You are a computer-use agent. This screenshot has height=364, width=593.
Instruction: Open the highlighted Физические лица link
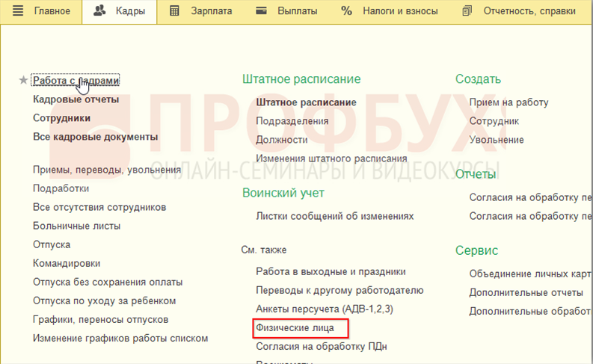click(x=300, y=327)
